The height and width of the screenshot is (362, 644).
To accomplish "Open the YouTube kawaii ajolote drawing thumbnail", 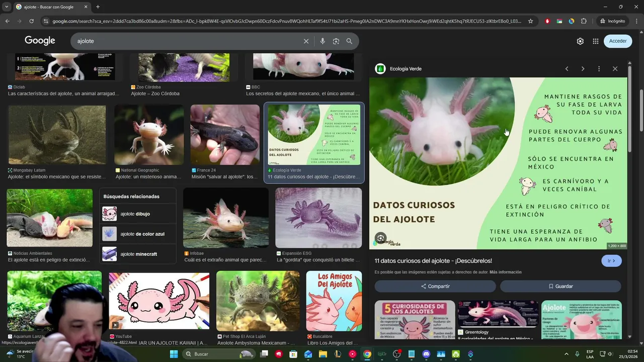I will pos(159,301).
